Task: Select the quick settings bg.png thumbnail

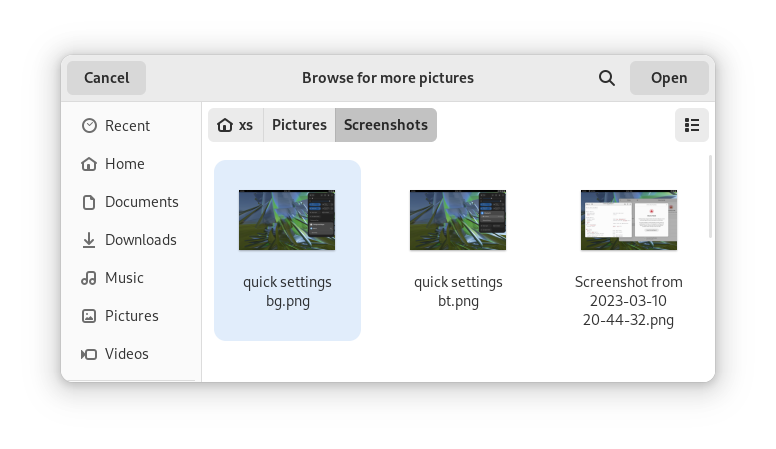Action: [287, 220]
